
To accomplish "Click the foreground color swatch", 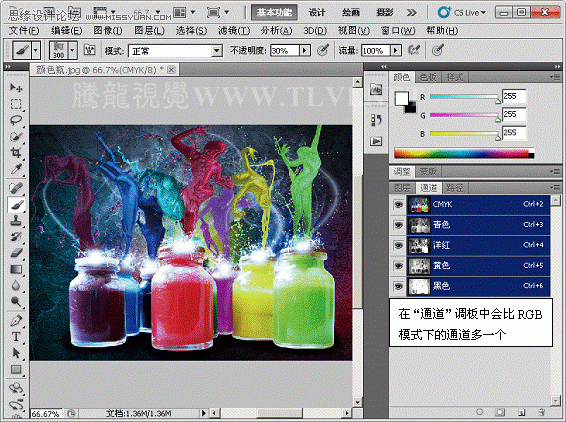I will pos(402,99).
